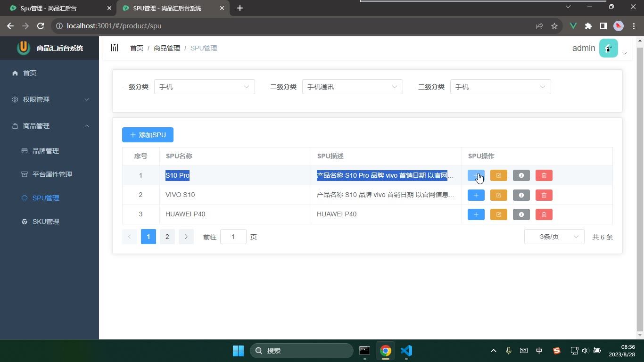Open the Vue devtools extension icon

pyautogui.click(x=573, y=26)
